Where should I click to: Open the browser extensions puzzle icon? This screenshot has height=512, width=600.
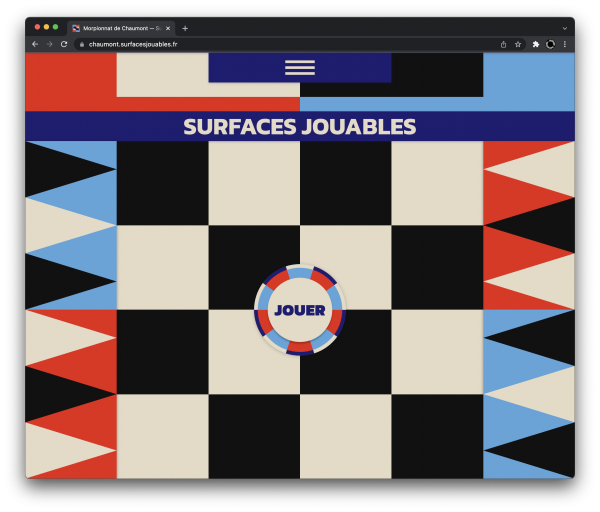536,44
